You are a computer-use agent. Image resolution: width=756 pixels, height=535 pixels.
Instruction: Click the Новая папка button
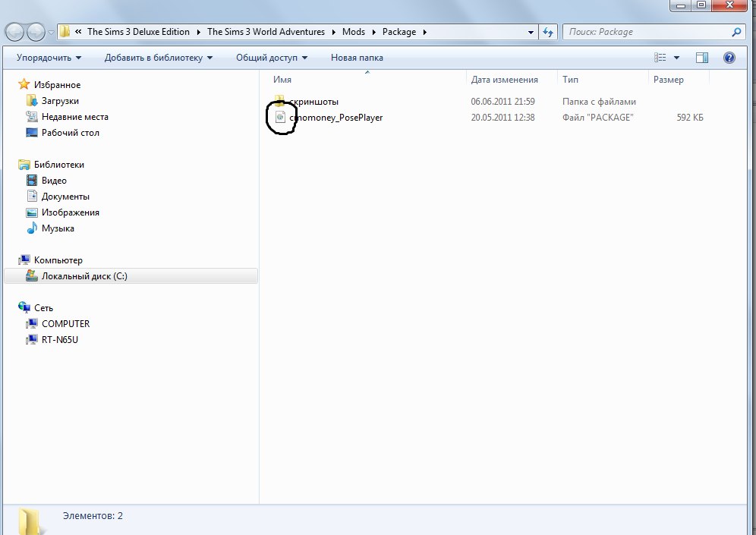pyautogui.click(x=357, y=58)
